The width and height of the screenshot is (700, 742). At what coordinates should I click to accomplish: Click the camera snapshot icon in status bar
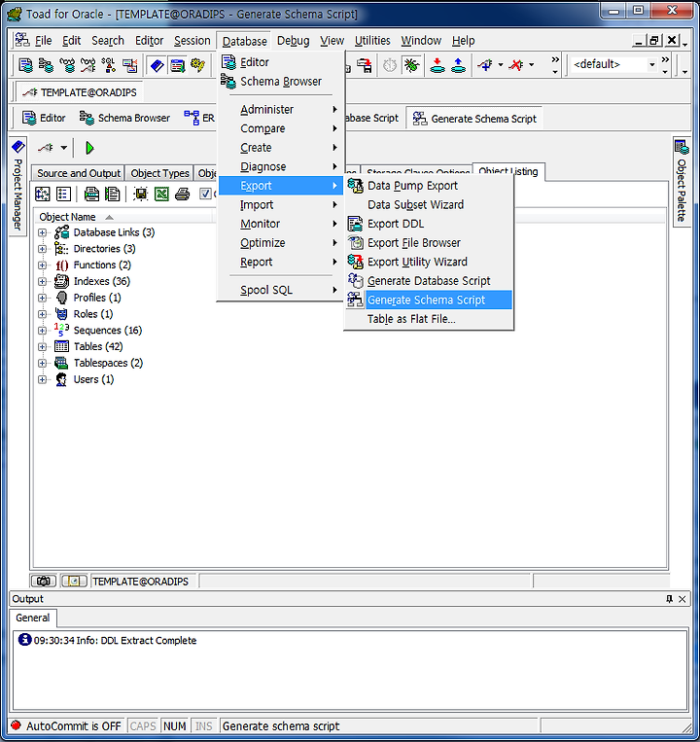[x=44, y=581]
